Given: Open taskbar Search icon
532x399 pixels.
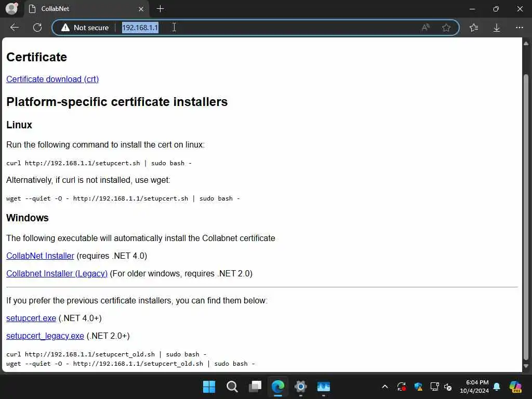Looking at the screenshot, I should pyautogui.click(x=232, y=387).
